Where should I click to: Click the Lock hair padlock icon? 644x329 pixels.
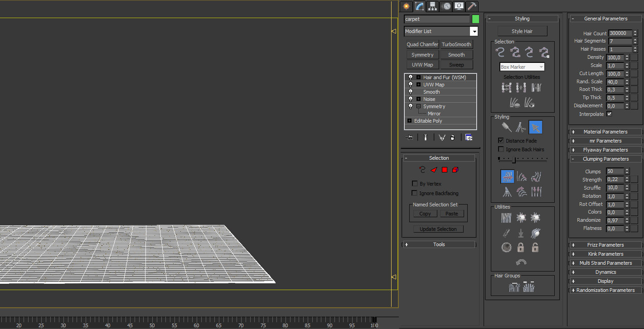[521, 248]
